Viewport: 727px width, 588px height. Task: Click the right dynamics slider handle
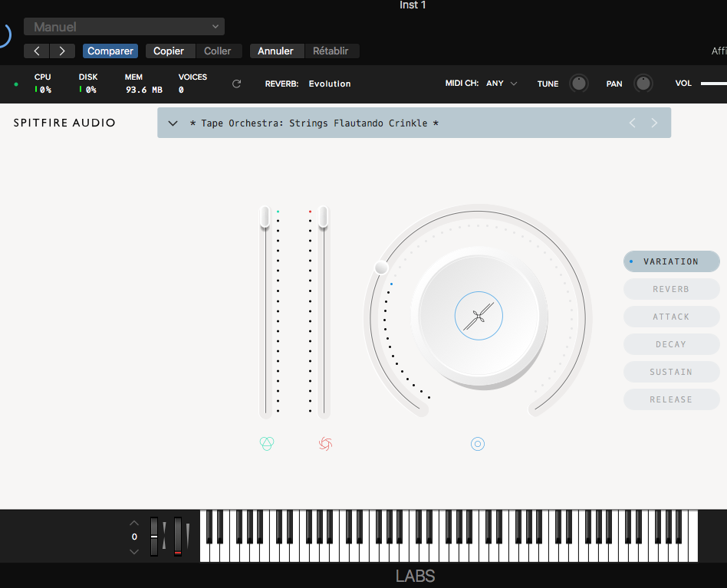tap(323, 217)
